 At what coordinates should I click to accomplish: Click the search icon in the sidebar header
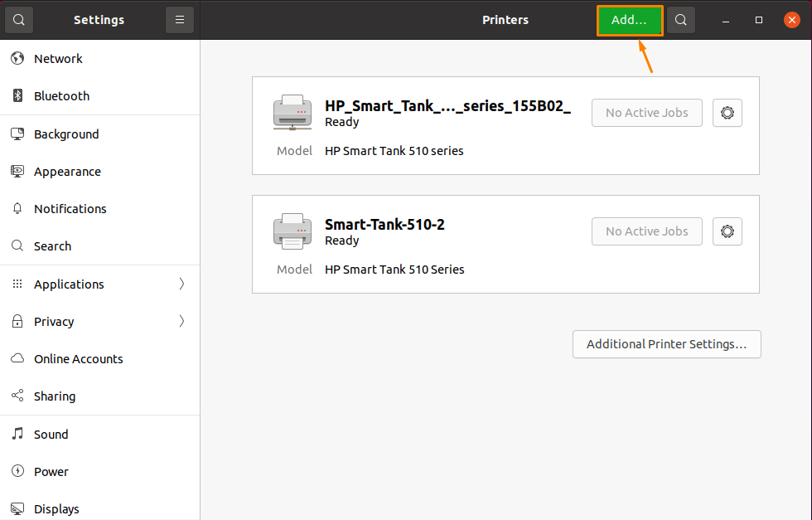click(18, 18)
